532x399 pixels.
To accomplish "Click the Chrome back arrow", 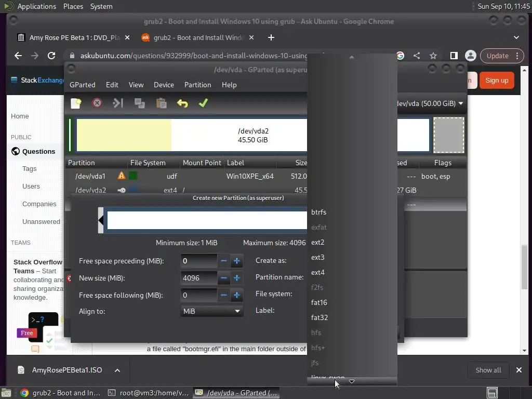I will click(18, 56).
